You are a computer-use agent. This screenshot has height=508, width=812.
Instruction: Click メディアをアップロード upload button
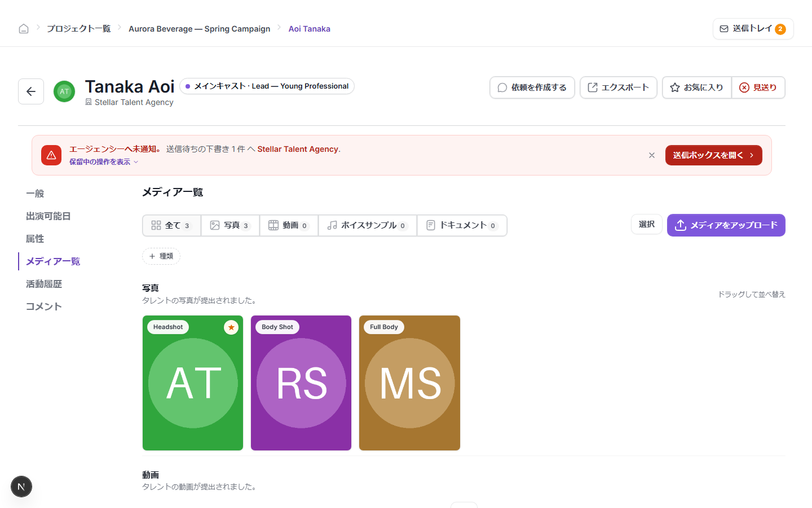(726, 225)
